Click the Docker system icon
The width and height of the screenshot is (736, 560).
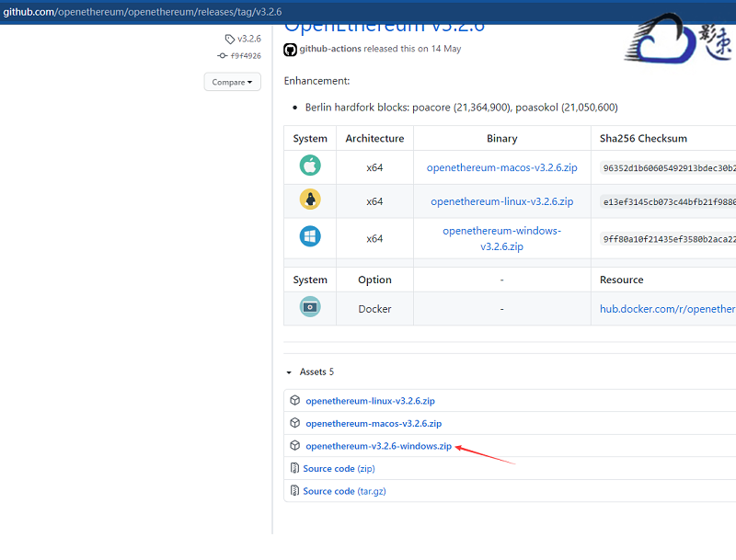click(310, 308)
